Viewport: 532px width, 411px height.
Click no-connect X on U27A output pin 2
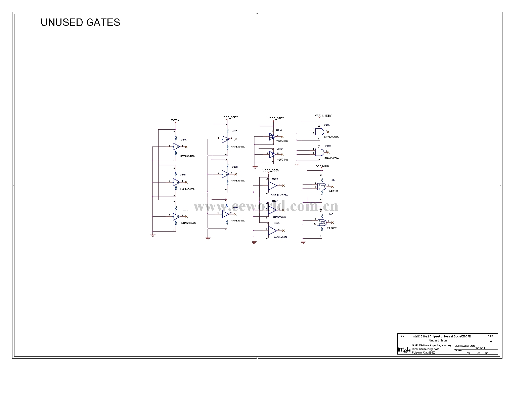[x=186, y=147]
